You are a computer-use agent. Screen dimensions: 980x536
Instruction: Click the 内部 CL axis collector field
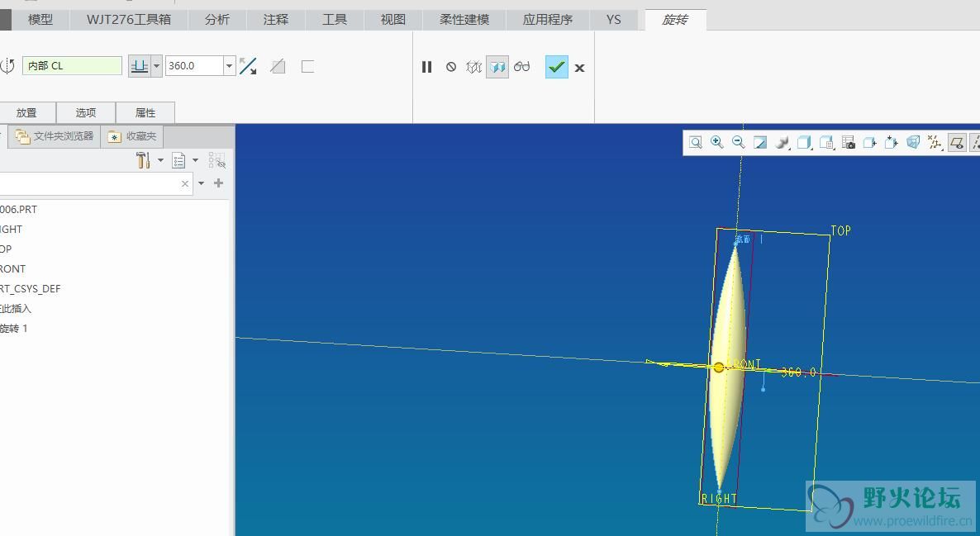[x=72, y=65]
